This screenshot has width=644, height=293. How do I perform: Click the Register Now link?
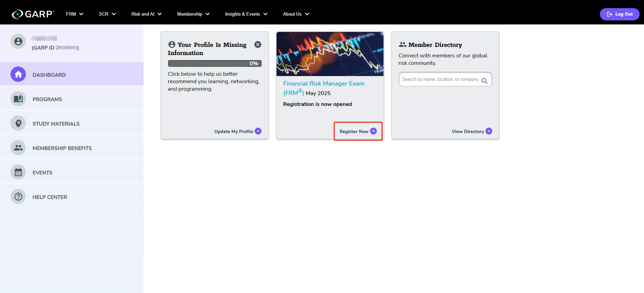[354, 131]
